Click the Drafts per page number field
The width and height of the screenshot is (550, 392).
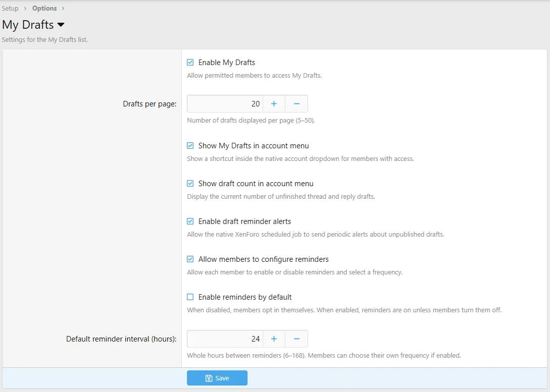pos(225,104)
